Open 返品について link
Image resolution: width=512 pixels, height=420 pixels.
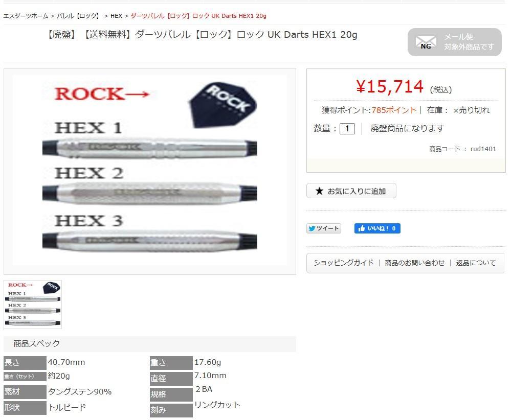pyautogui.click(x=476, y=263)
